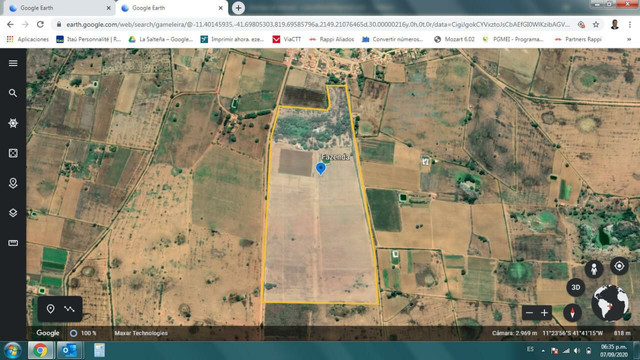Open Projects pin icon in sidebar
Screen dimensions: 640x360
pyautogui.click(x=13, y=183)
